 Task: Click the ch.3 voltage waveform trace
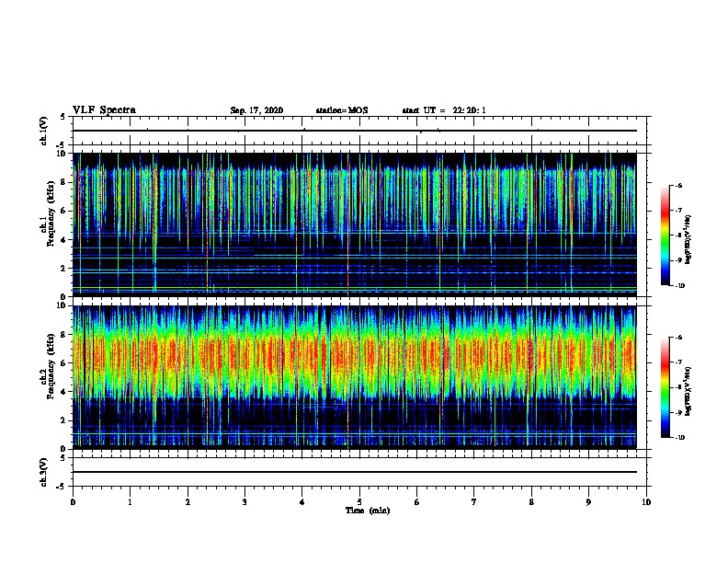(355, 472)
